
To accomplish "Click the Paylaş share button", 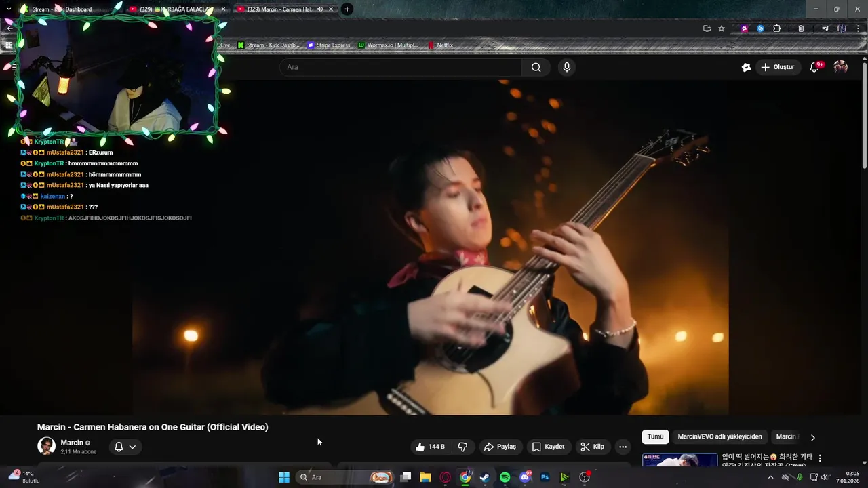I will click(x=500, y=447).
